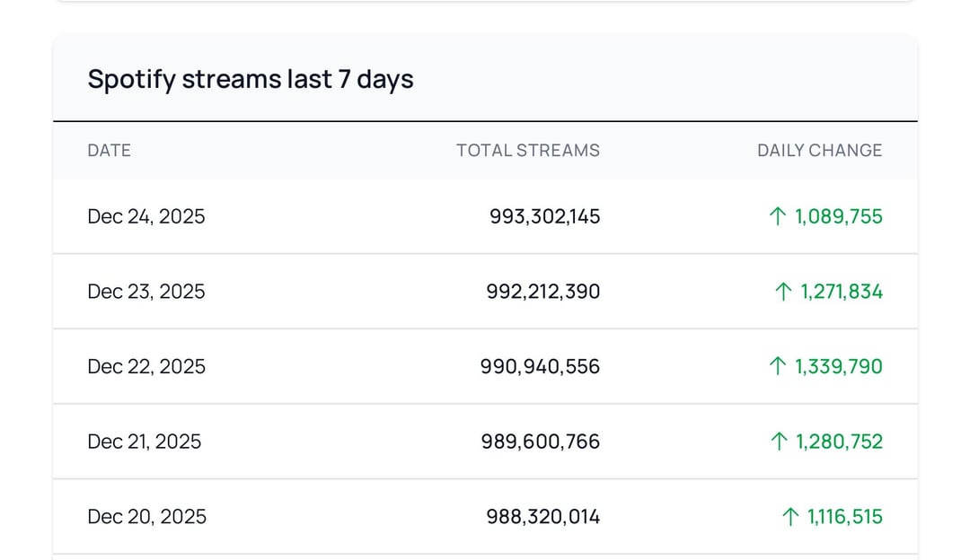Click the Dec 21, 2025 date cell

pos(145,442)
